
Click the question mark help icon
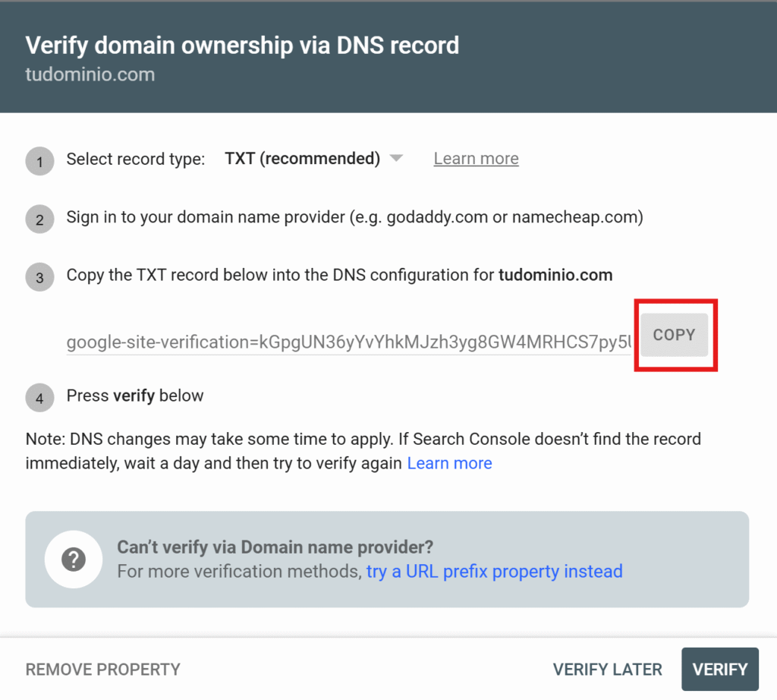74,560
